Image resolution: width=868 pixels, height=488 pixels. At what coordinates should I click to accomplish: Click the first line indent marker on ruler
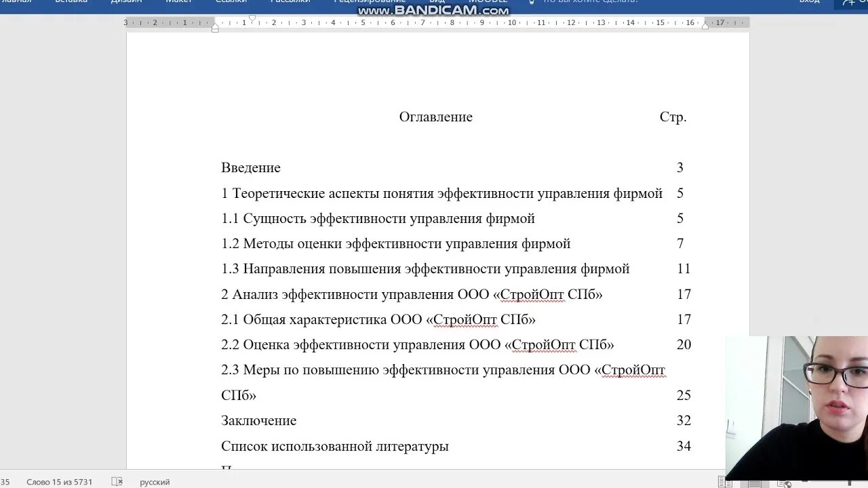click(252, 18)
